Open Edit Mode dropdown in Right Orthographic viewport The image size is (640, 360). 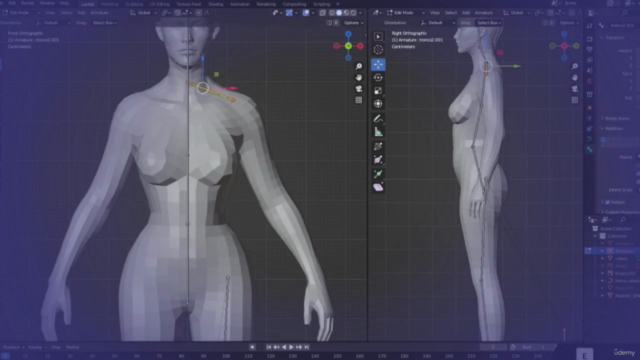(x=406, y=13)
